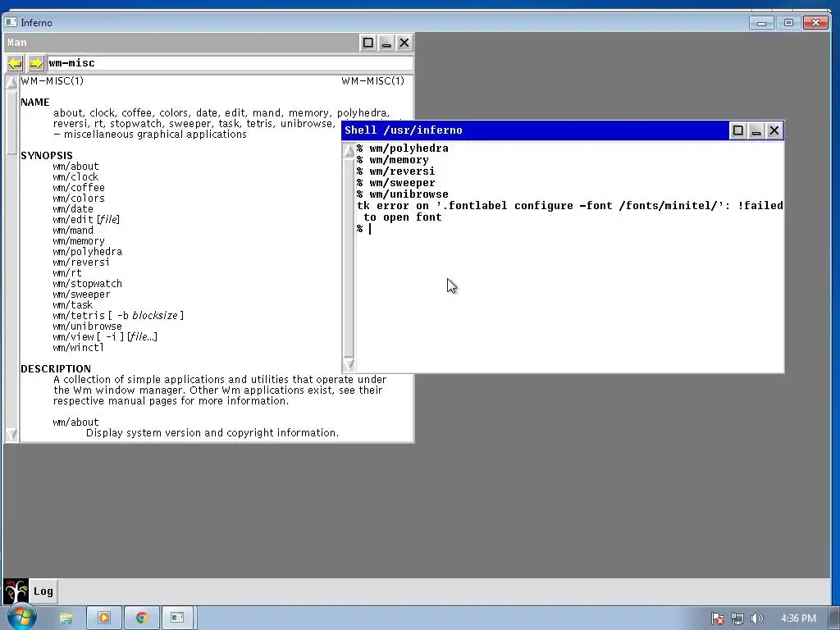This screenshot has height=630, width=840.
Task: Minimize the outer Inferno host window
Action: (761, 22)
